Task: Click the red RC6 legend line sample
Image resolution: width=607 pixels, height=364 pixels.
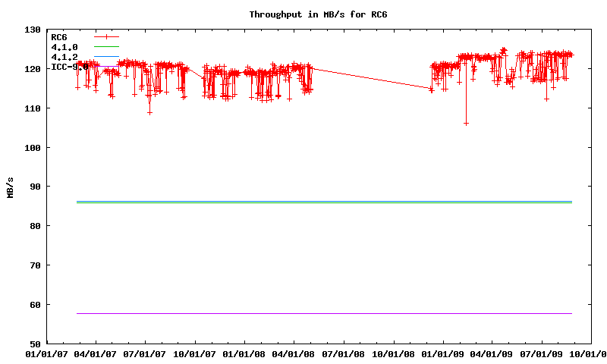Action: click(x=107, y=36)
